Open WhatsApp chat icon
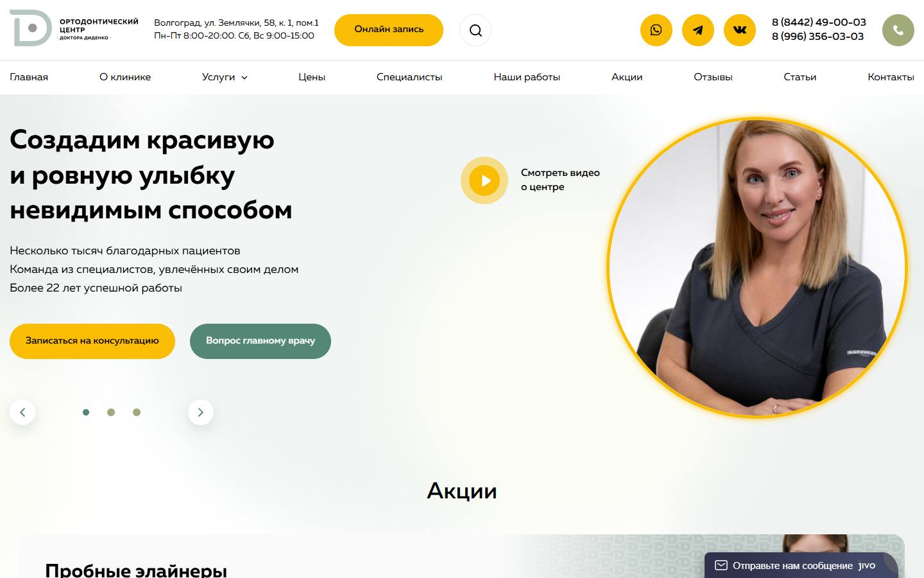Image resolution: width=924 pixels, height=578 pixels. (x=656, y=30)
